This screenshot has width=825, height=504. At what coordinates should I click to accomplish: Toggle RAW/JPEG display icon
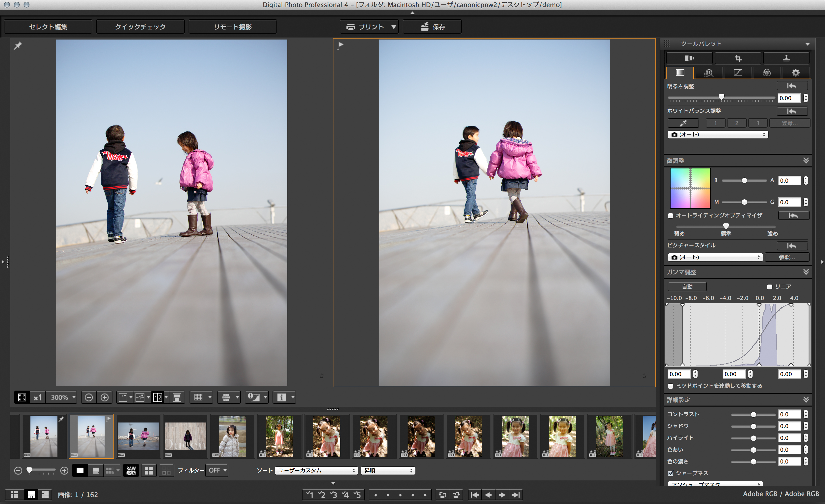point(131,470)
